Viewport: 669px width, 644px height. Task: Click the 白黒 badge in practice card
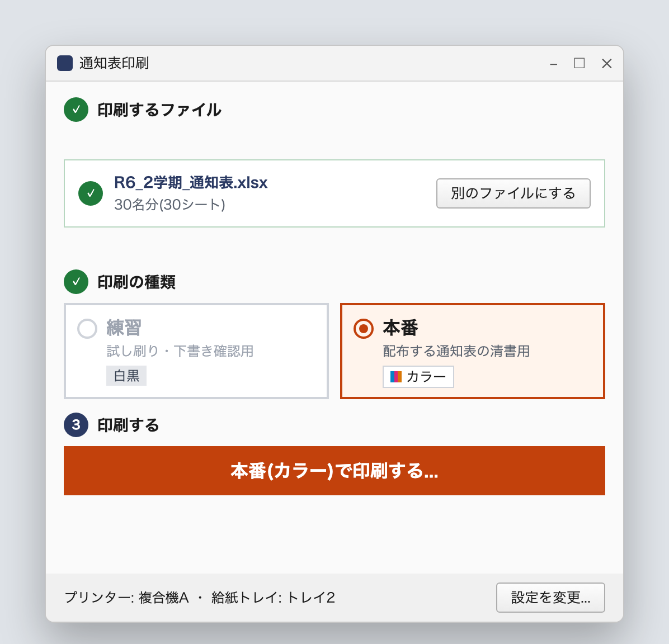pos(126,376)
